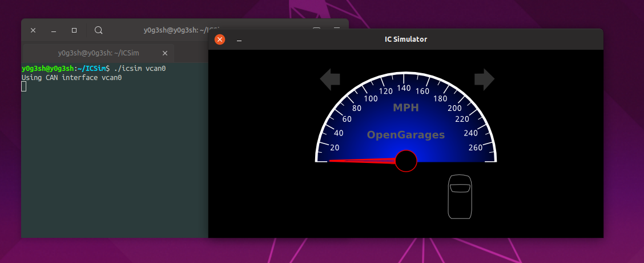Click the 40 mark on speedometer
Viewport: 644px width, 263px height.
click(x=339, y=133)
